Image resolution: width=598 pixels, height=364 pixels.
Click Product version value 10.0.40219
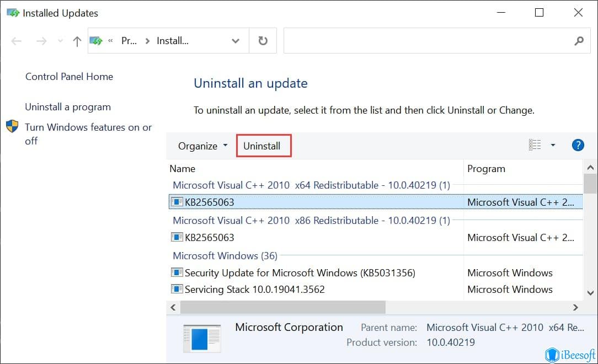451,342
